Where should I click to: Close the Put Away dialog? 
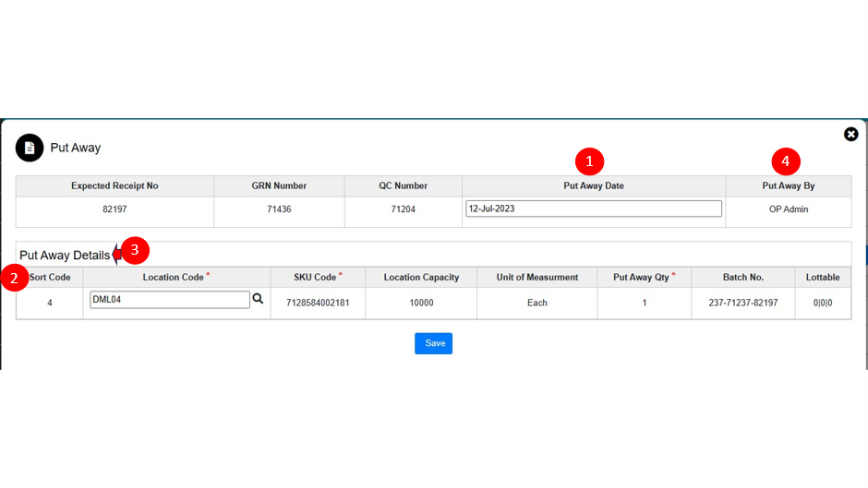[850, 135]
